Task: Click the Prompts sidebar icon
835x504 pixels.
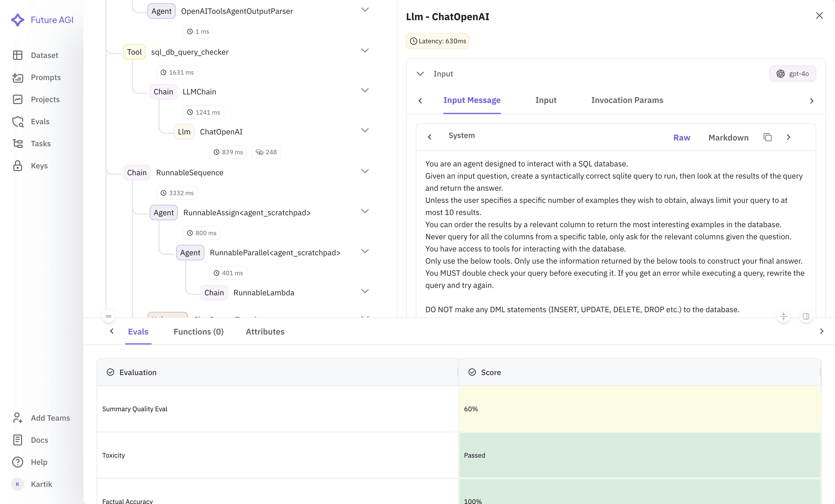Action: coord(18,78)
